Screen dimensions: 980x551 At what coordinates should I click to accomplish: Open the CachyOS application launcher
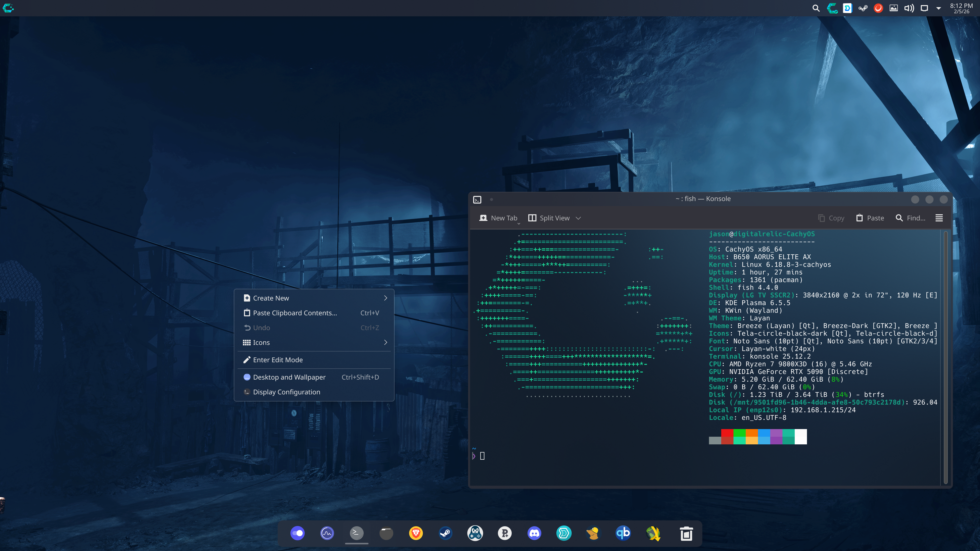(8, 8)
